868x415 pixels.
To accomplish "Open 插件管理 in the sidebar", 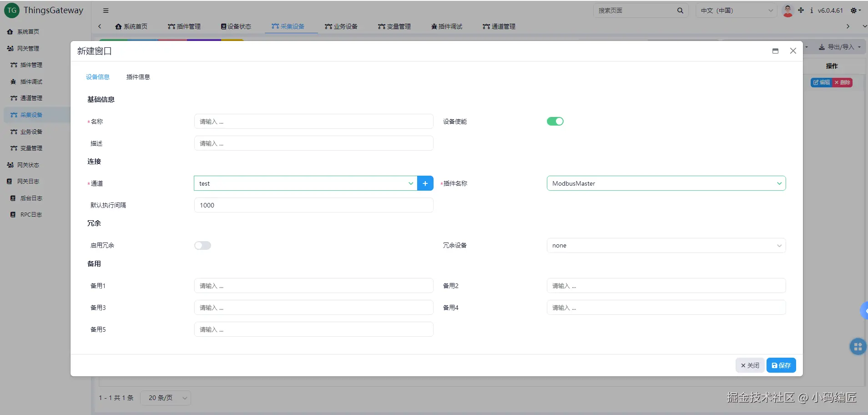I will [x=31, y=65].
